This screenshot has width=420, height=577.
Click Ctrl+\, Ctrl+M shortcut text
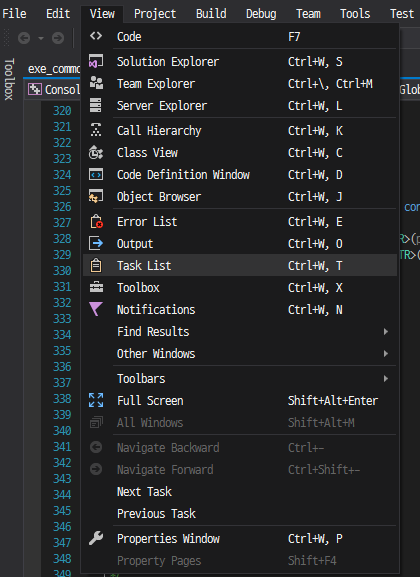point(330,84)
